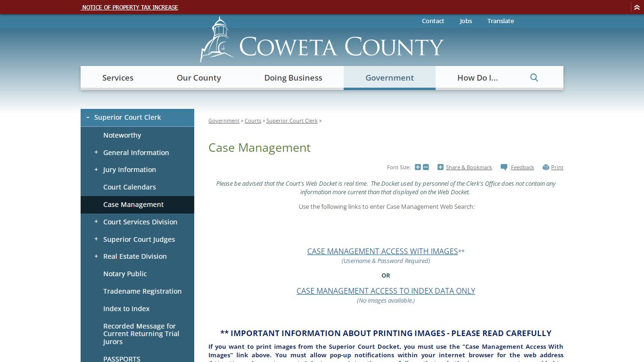Open the site search magnifier icon
644x362 pixels.
[534, 77]
